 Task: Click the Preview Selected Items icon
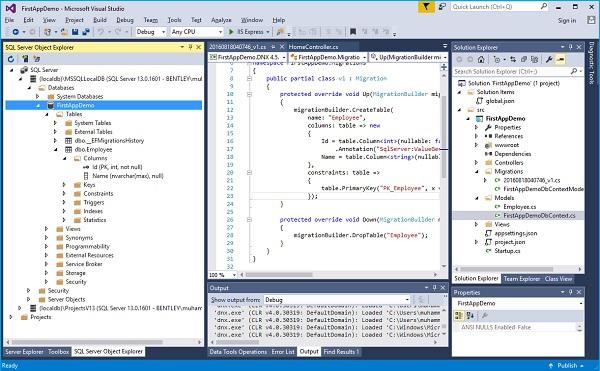click(x=561, y=60)
